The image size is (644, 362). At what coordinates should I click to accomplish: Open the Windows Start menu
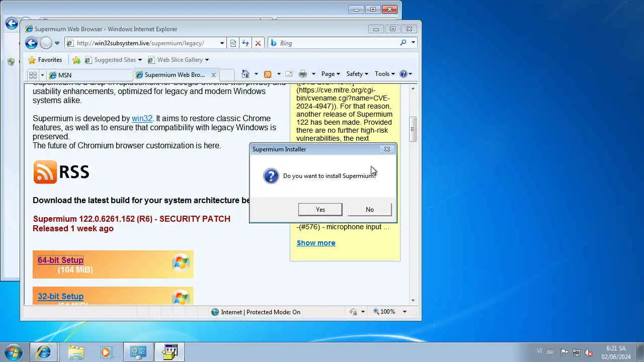[x=13, y=352]
